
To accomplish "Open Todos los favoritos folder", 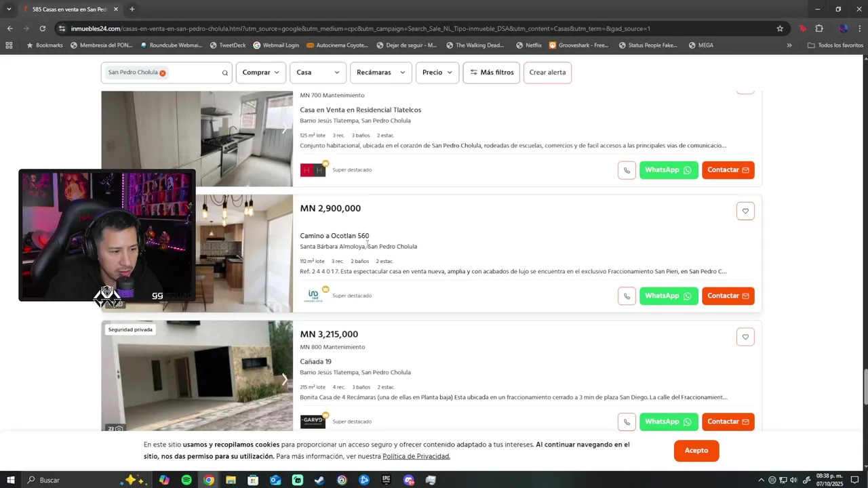I will (x=835, y=45).
